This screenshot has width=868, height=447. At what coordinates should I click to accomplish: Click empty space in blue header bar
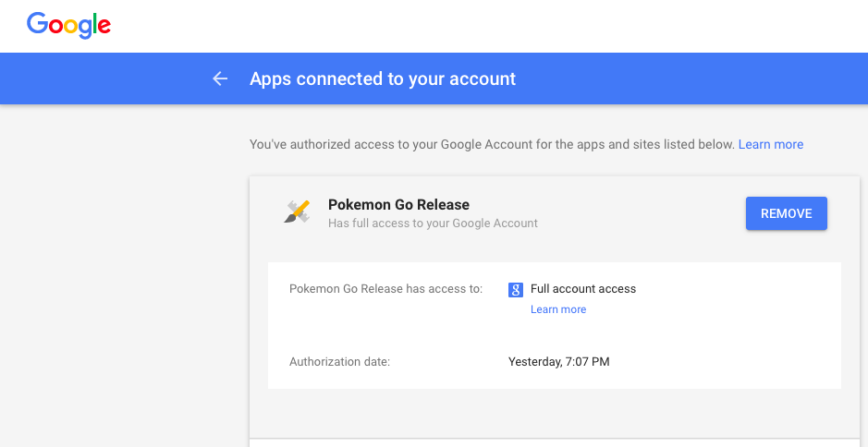(x=693, y=79)
